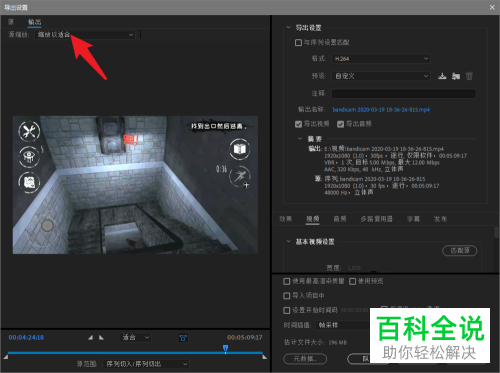Screen dimensions: 500x373
Task: Collapse the 基本视频设置 section
Action: pos(288,241)
